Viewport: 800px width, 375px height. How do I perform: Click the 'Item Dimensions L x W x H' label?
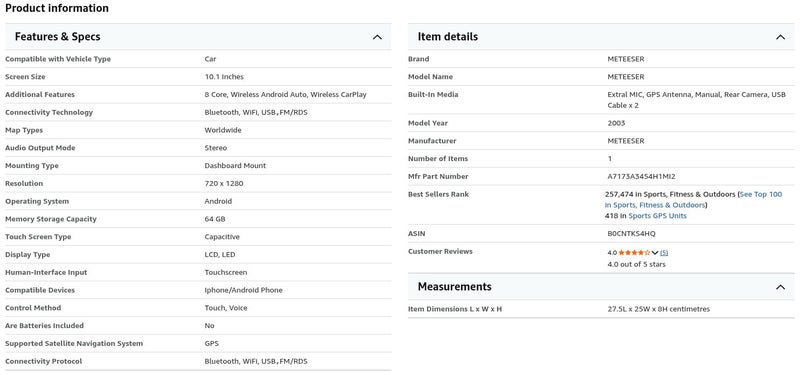click(x=455, y=310)
